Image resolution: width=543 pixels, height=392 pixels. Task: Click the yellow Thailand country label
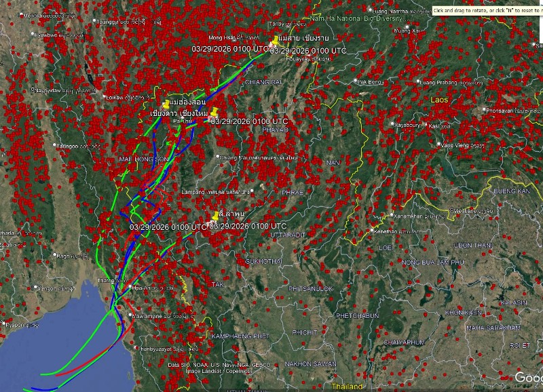(347, 386)
